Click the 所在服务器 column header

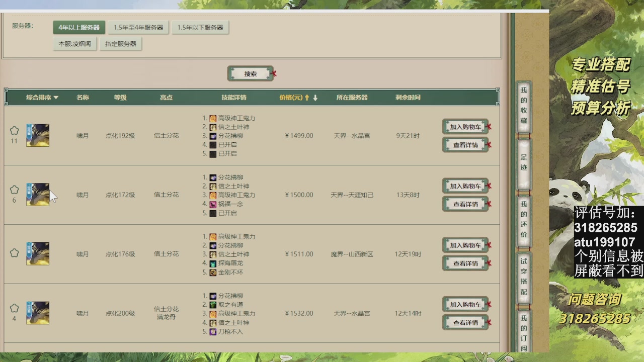coord(352,98)
